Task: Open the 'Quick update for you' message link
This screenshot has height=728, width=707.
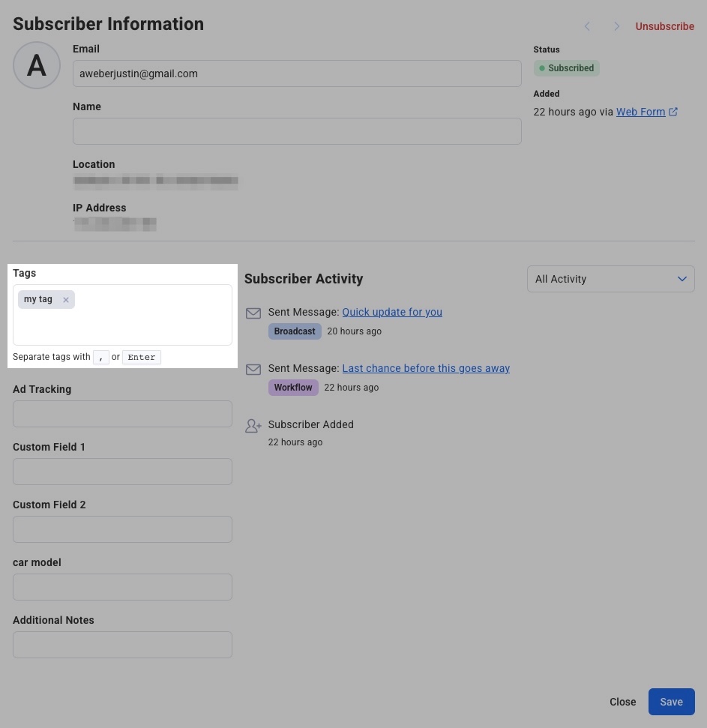Action: tap(392, 312)
